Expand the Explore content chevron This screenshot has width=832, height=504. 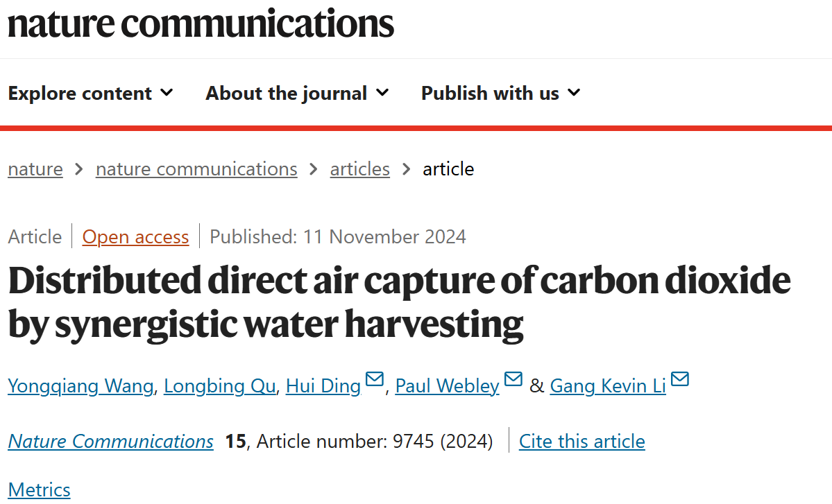[x=167, y=93]
